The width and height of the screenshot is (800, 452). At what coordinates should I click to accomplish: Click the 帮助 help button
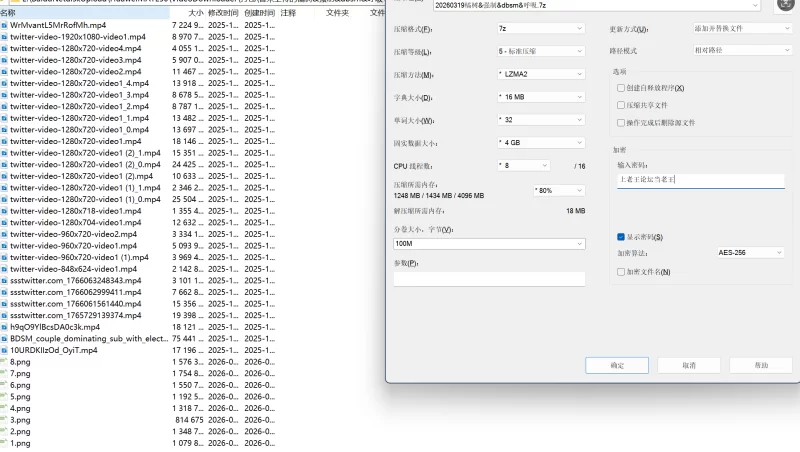(x=761, y=365)
